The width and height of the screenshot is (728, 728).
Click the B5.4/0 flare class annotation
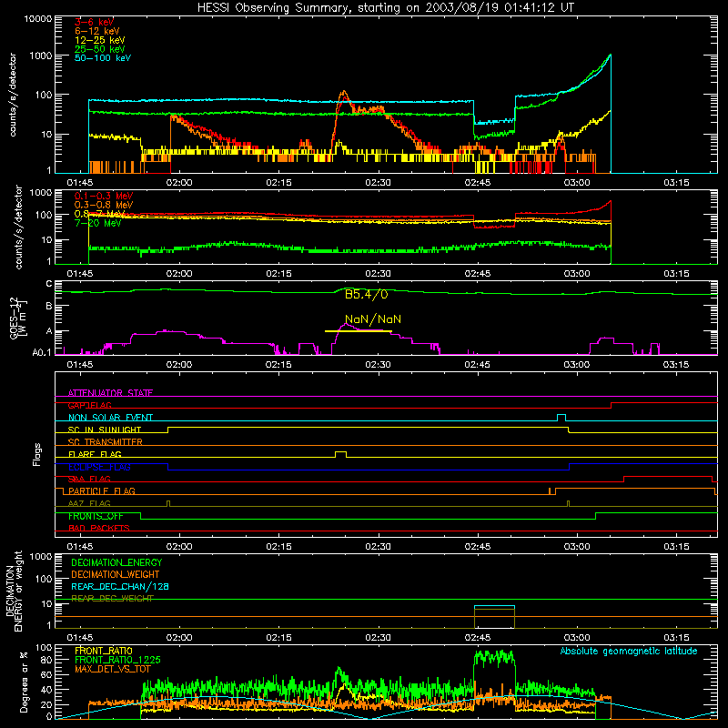366,294
